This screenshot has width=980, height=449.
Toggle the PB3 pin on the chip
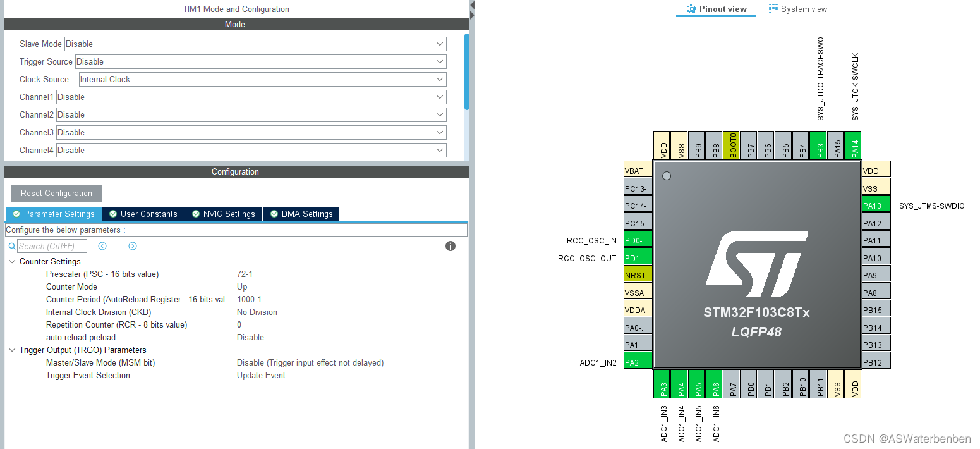point(819,145)
